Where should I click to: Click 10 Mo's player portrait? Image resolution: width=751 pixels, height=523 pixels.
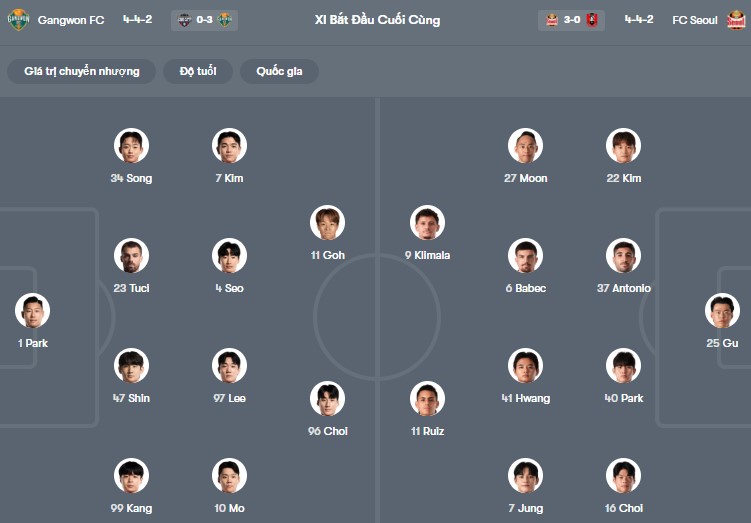(x=229, y=476)
